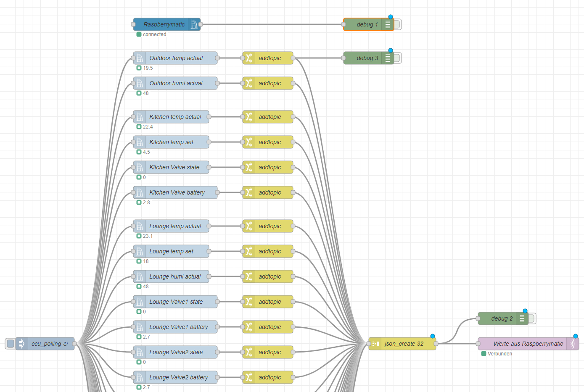Click the output port of Raspberrymatic node
This screenshot has width=584, height=392.
[201, 24]
